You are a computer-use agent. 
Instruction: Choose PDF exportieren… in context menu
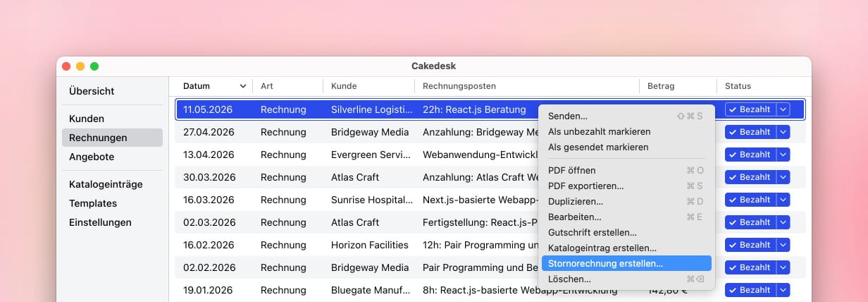point(626,186)
